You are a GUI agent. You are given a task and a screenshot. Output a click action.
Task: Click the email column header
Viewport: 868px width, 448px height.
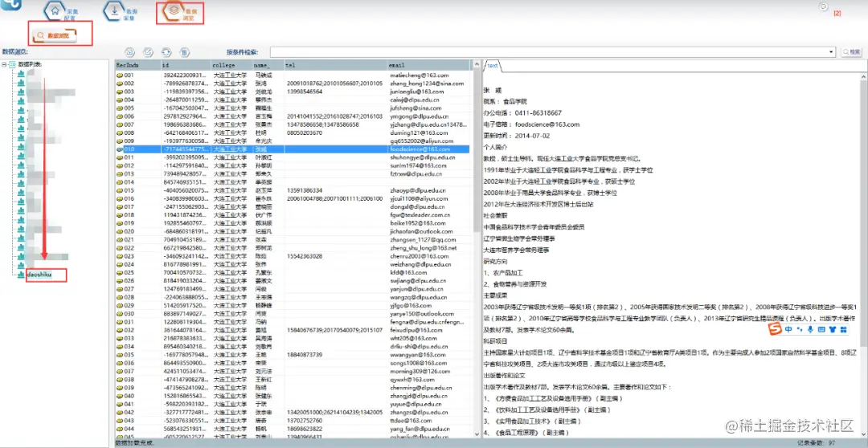[428, 65]
